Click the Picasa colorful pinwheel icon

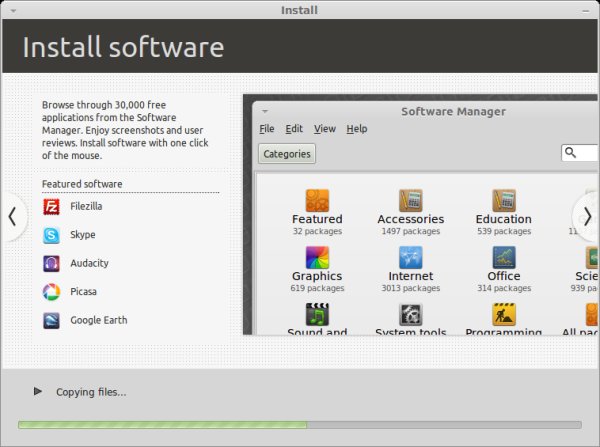(51, 292)
